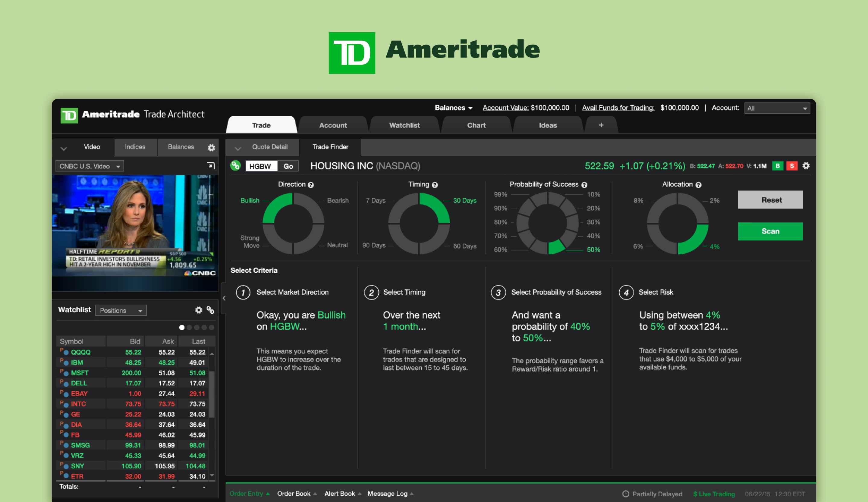Click the Go button next to HGBW ticker

[x=288, y=166]
